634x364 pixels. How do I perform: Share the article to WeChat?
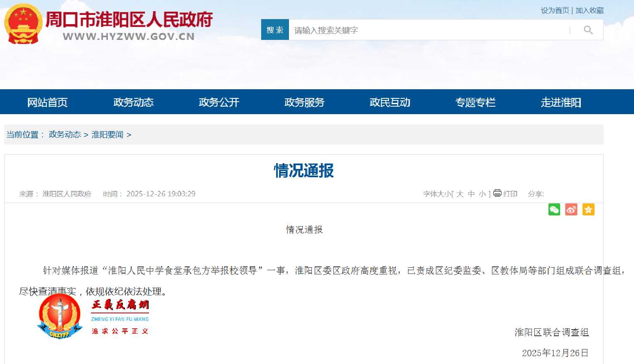[554, 210]
